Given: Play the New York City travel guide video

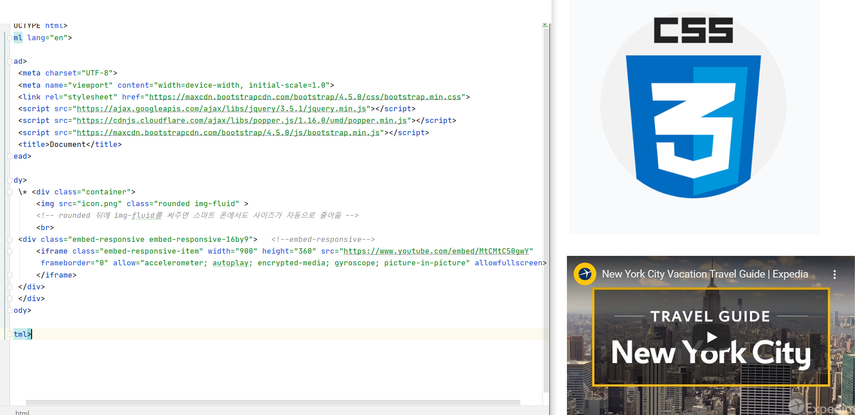Looking at the screenshot, I should 712,337.
